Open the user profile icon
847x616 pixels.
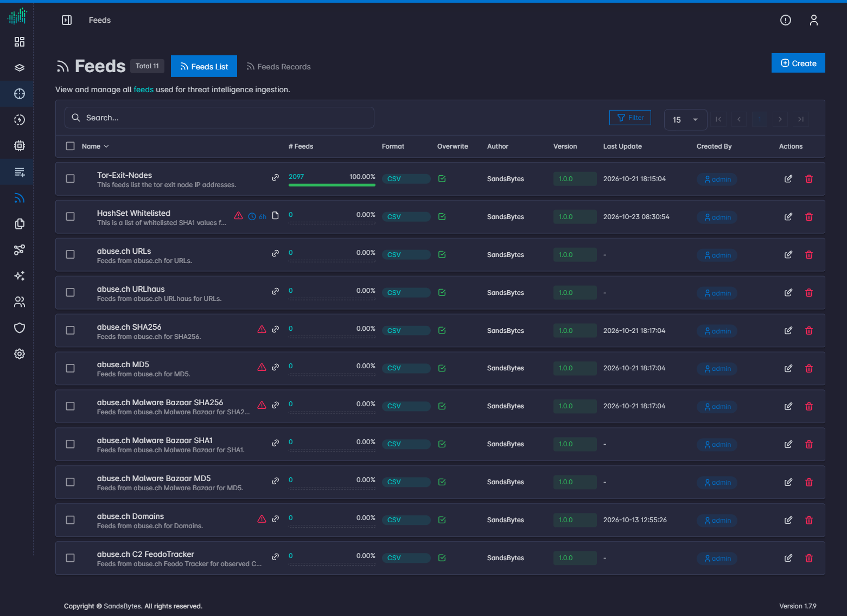pyautogui.click(x=813, y=20)
